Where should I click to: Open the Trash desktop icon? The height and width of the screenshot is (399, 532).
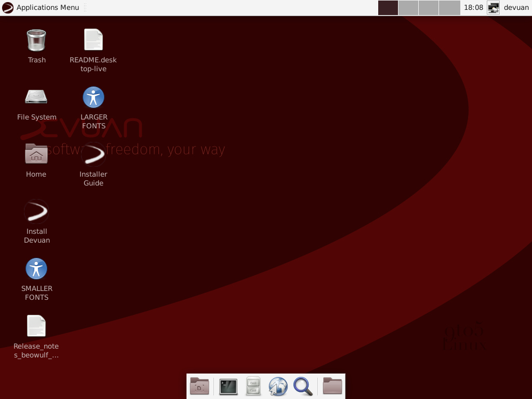point(36,41)
